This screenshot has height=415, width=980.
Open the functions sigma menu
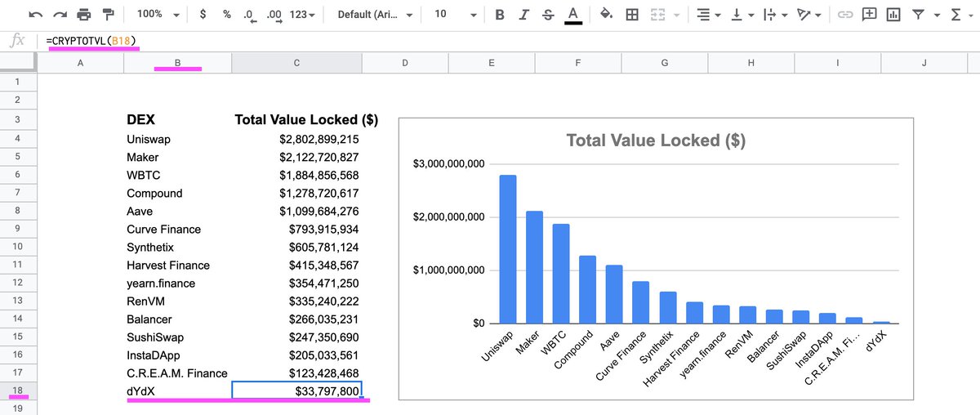point(961,15)
